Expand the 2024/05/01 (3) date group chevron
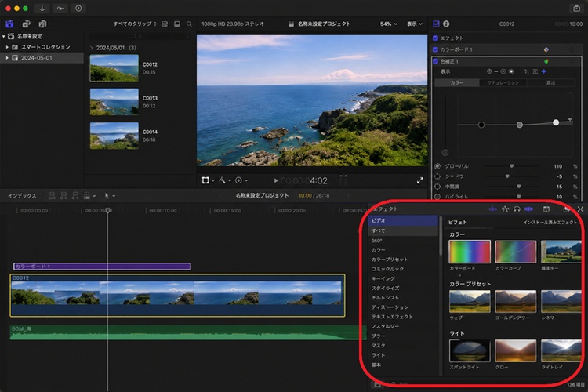Image resolution: width=588 pixels, height=392 pixels. (92, 48)
